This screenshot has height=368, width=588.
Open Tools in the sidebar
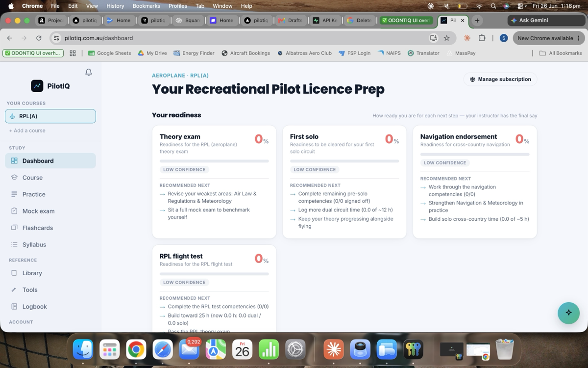(50, 289)
